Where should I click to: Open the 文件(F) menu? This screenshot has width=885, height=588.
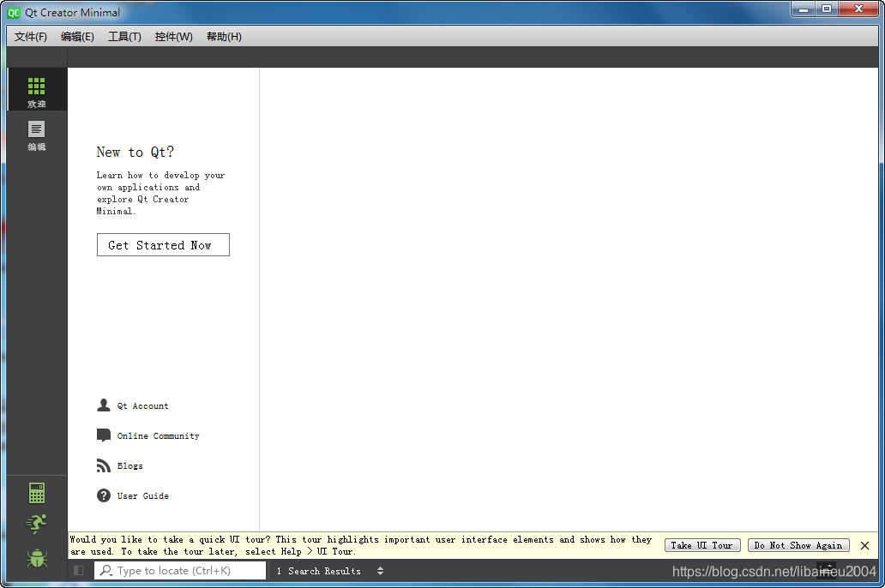coord(30,36)
